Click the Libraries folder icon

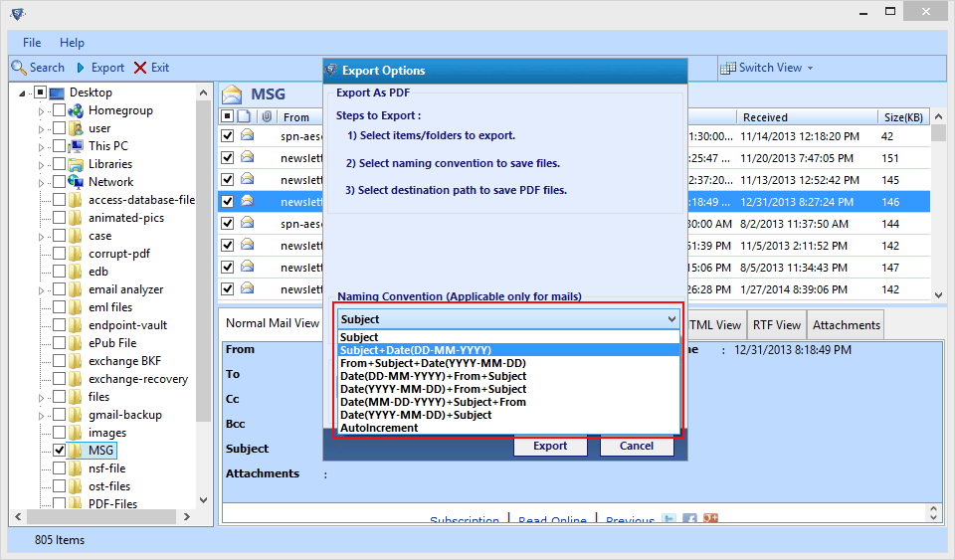76,164
